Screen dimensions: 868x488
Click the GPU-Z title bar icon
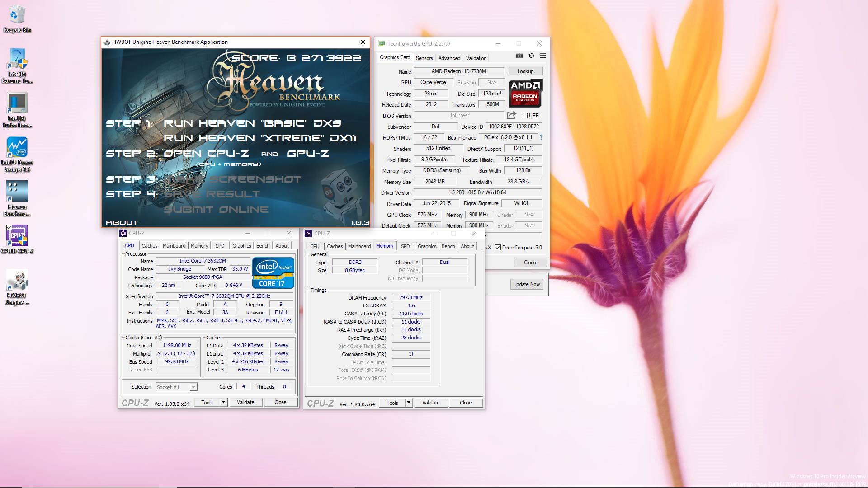382,43
